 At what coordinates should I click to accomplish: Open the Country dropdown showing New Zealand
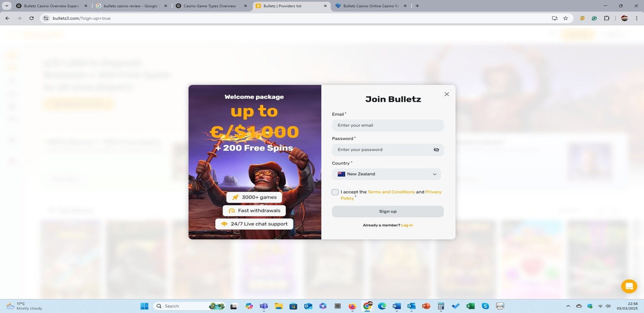386,174
